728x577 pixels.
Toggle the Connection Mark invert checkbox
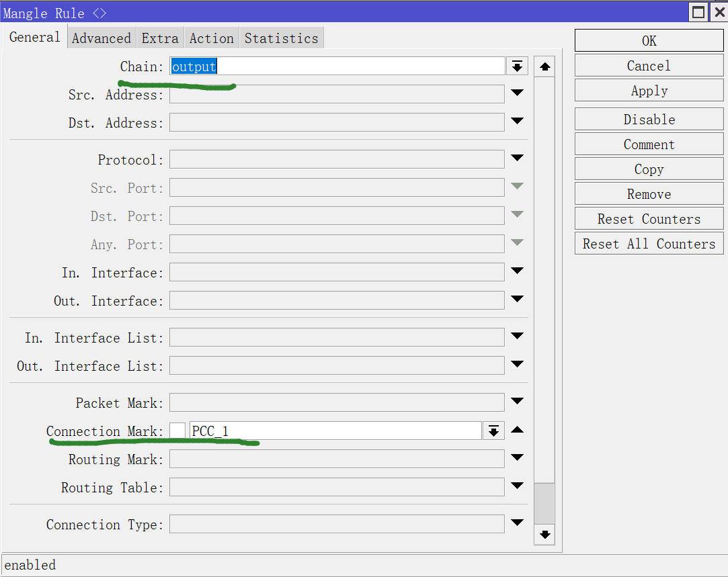click(x=177, y=431)
